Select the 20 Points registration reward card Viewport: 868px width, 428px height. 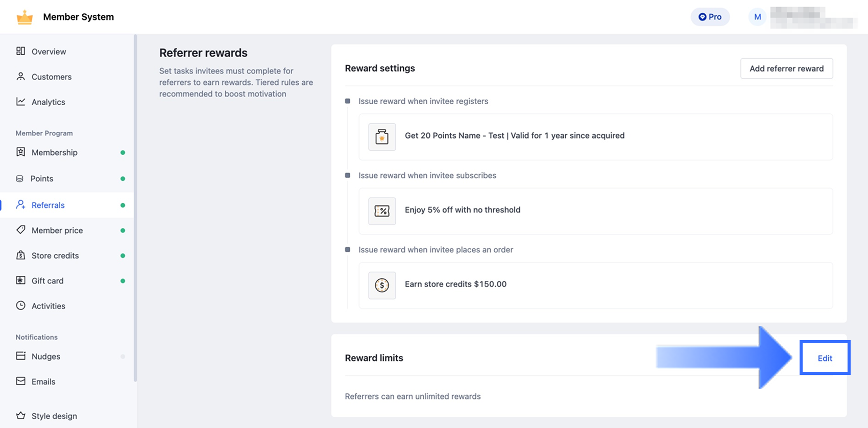[595, 136]
